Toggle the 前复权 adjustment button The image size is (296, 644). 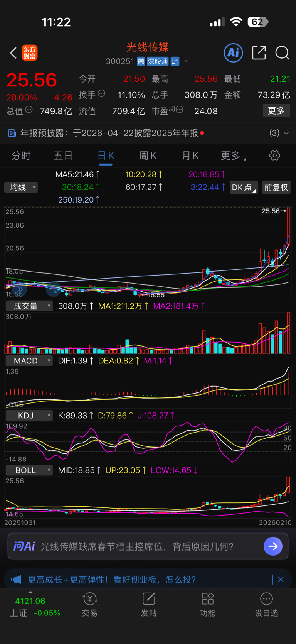(276, 188)
